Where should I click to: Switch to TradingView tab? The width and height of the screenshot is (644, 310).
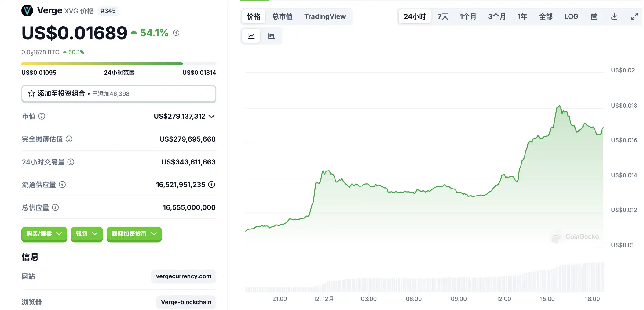(x=325, y=16)
